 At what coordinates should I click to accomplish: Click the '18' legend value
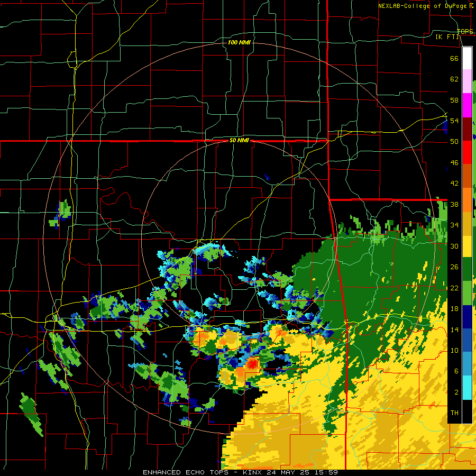(454, 309)
